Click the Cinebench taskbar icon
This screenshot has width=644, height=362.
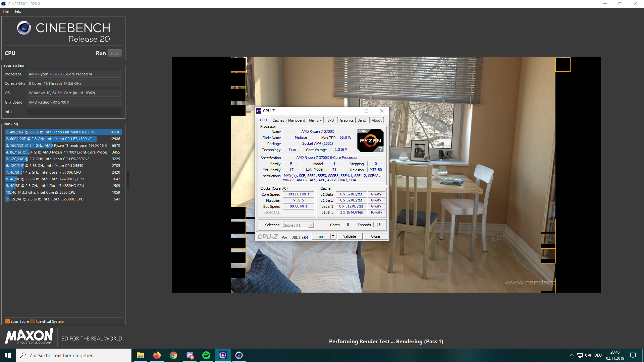(x=239, y=355)
